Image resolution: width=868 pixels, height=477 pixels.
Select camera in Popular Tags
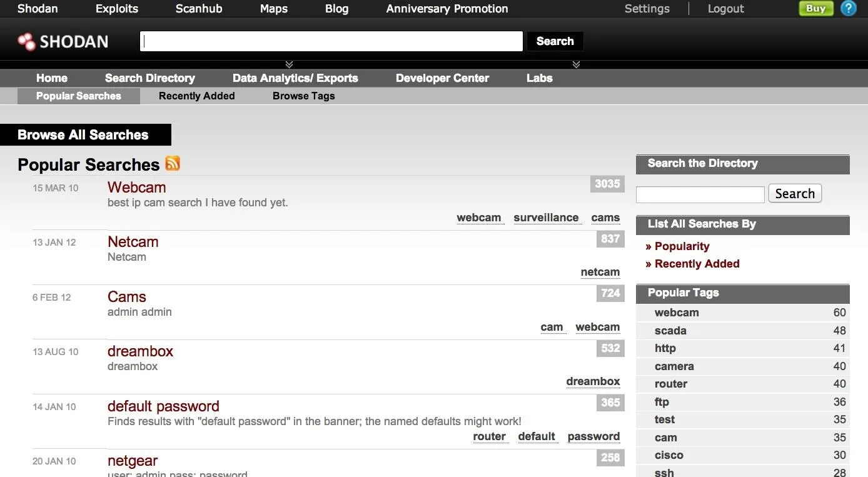pyautogui.click(x=674, y=366)
